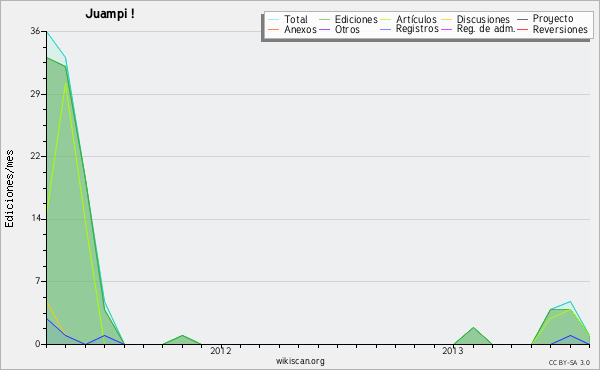Click the y-axis label 22

35,156
